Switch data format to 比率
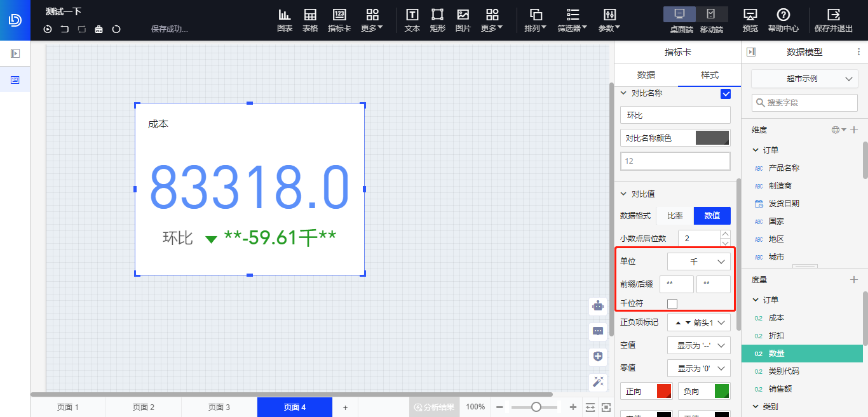The width and height of the screenshot is (868, 417). [x=675, y=216]
